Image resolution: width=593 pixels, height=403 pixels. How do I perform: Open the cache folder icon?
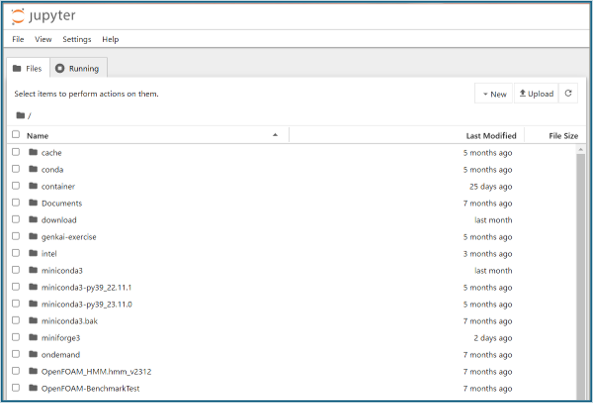click(x=33, y=152)
